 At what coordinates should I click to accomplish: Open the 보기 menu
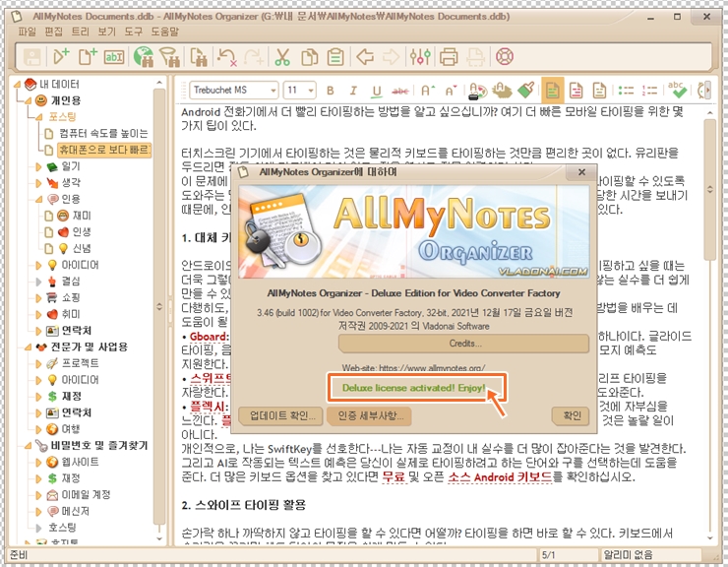pos(106,31)
